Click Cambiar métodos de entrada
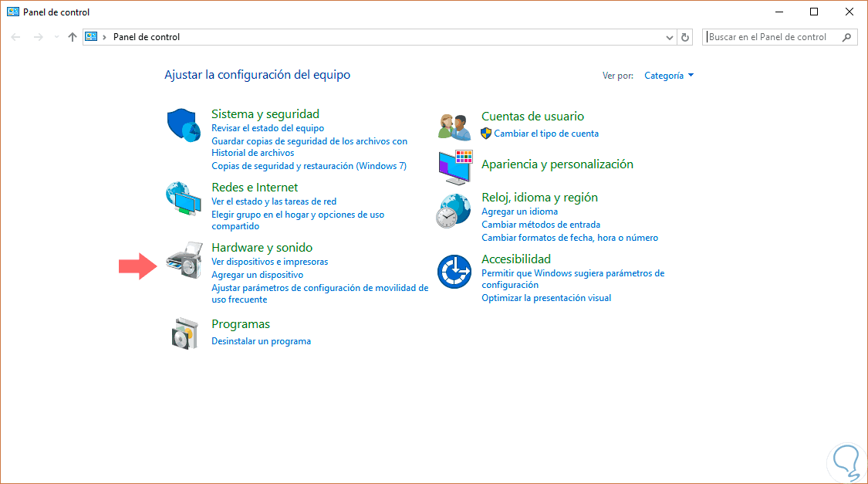This screenshot has width=868, height=484. (x=540, y=225)
